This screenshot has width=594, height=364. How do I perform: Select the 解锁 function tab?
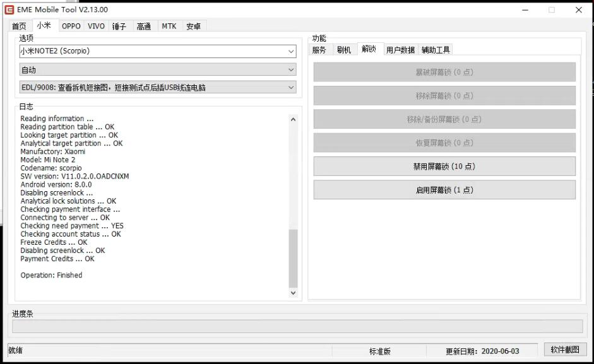point(369,49)
